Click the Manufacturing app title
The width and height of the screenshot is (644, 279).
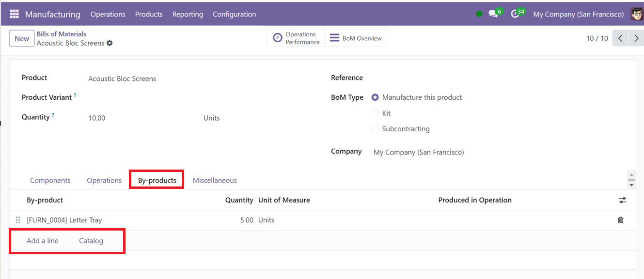[53, 14]
